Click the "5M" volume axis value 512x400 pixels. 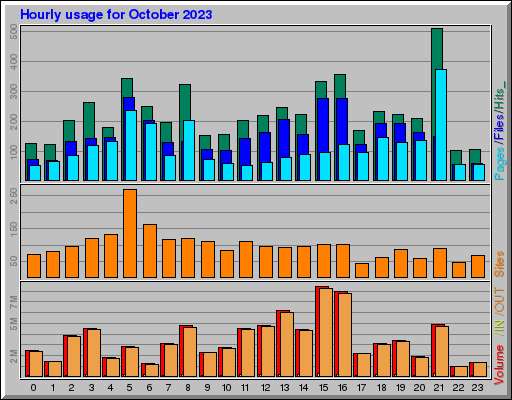pyautogui.click(x=14, y=324)
